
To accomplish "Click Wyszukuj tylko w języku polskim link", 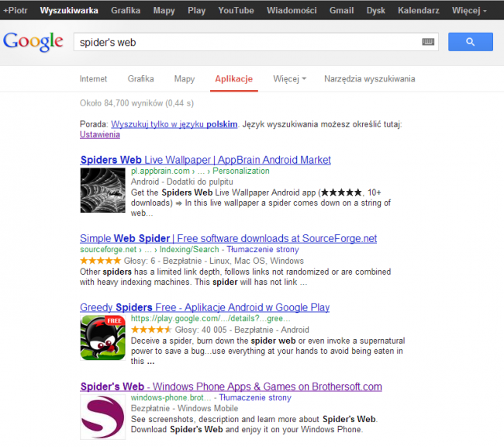I will coord(174,124).
